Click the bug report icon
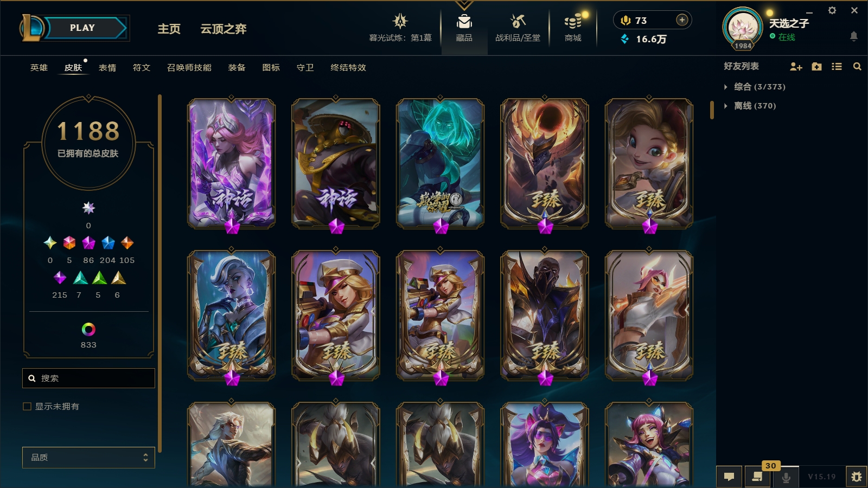The image size is (868, 488). [856, 477]
